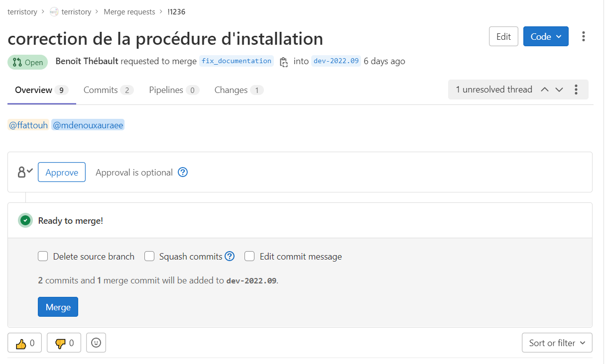Open the Sort or filter dropdown
Screen dimensions: 605x364
point(557,343)
